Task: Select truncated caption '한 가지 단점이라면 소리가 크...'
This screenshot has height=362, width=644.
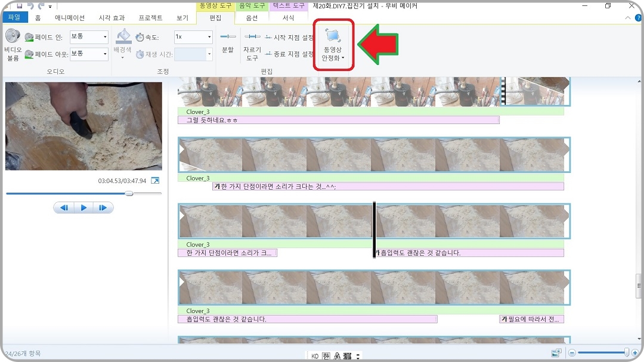Action: (x=228, y=253)
